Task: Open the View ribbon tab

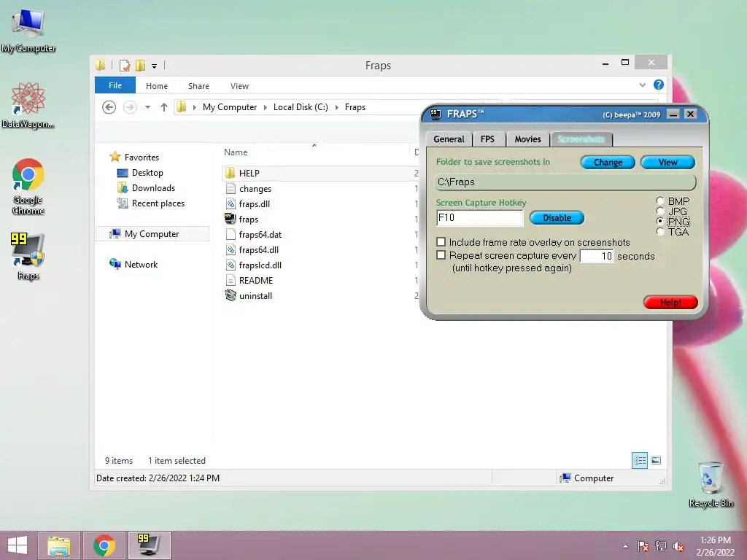Action: 239,86
